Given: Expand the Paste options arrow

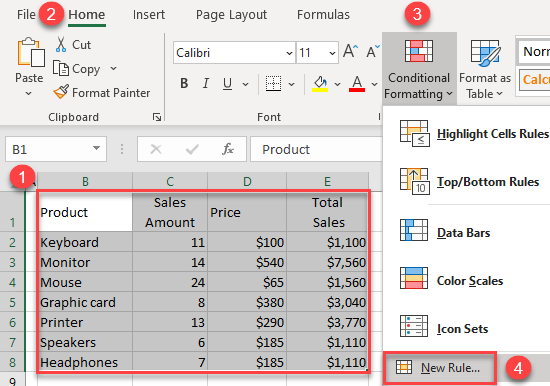Looking at the screenshot, I should pos(29,94).
